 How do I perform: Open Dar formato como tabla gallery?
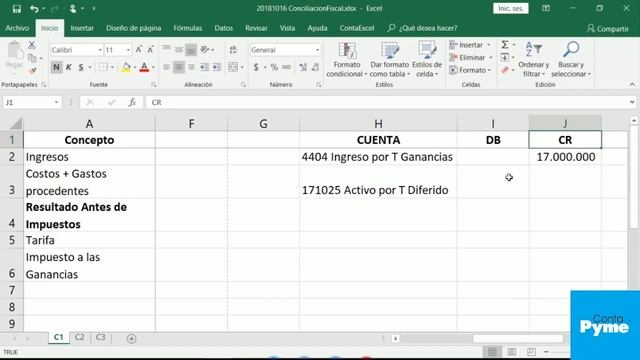point(389,60)
